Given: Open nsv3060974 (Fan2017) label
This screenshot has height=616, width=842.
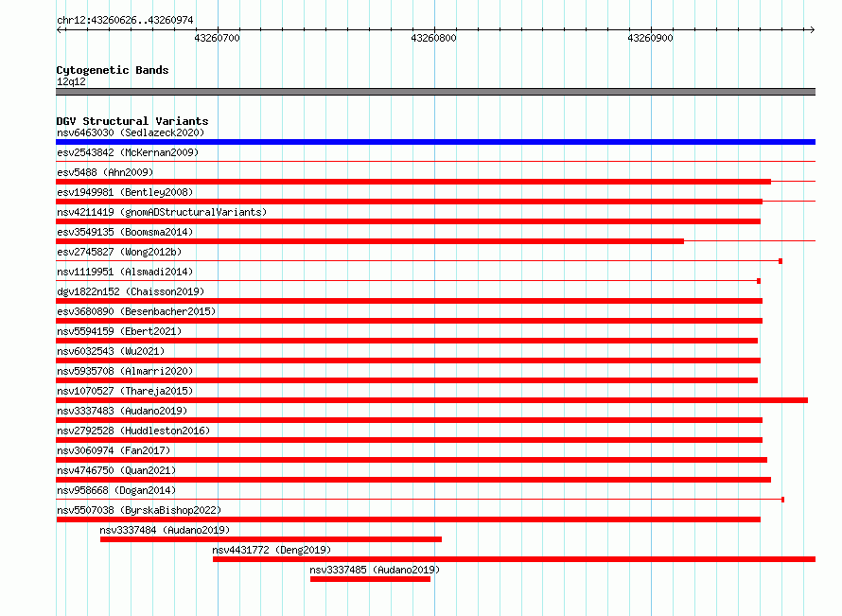Looking at the screenshot, I should click(114, 450).
